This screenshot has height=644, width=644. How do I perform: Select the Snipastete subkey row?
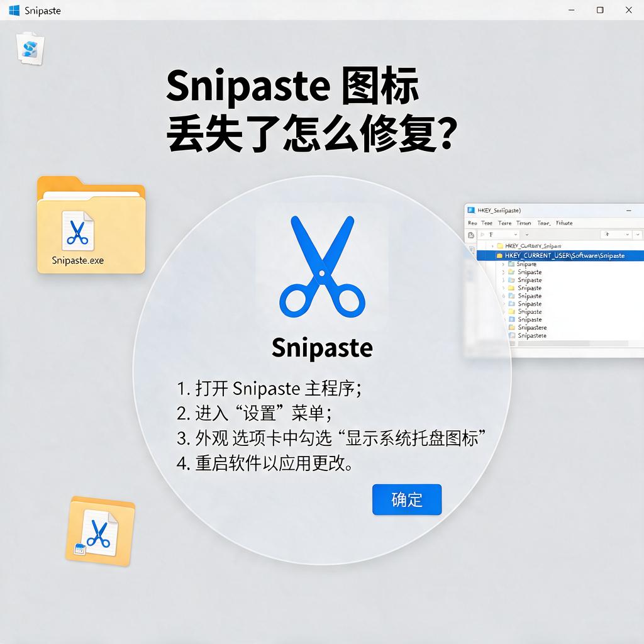(532, 336)
